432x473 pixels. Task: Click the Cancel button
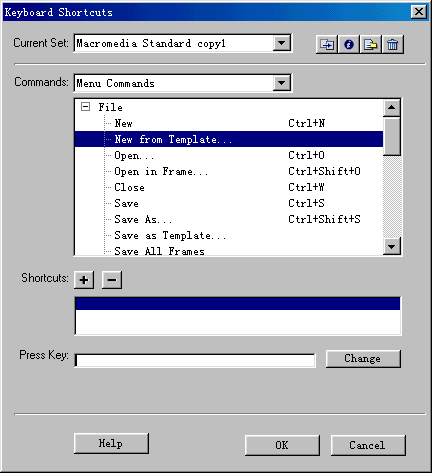pyautogui.click(x=368, y=445)
